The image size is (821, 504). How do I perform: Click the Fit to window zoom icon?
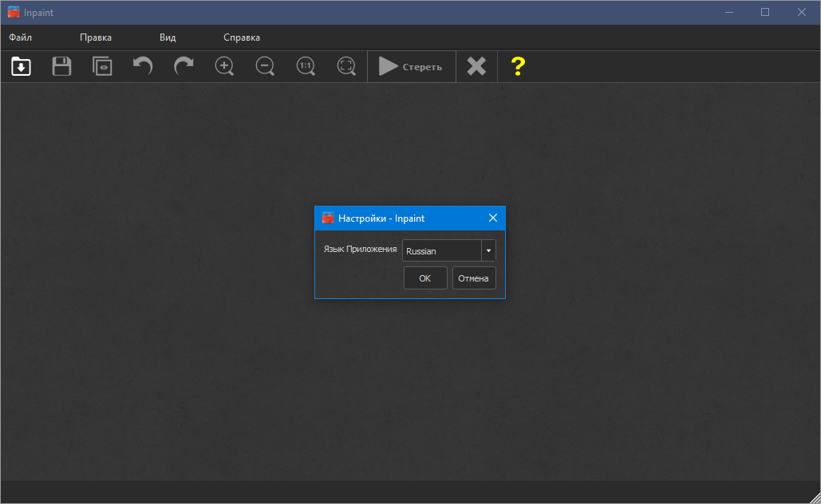pyautogui.click(x=346, y=66)
